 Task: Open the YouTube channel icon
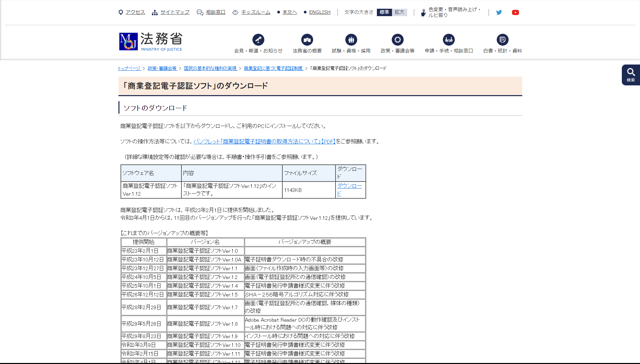pyautogui.click(x=515, y=12)
